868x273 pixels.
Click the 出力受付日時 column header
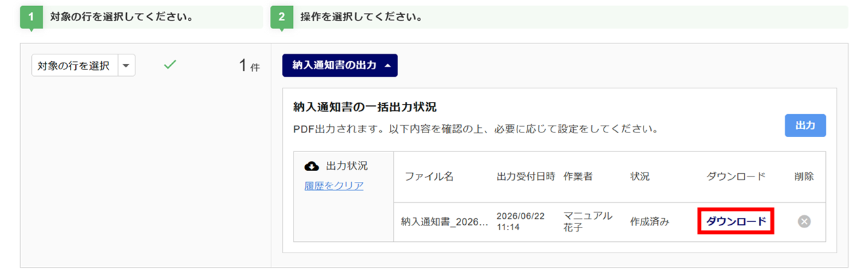(x=525, y=177)
